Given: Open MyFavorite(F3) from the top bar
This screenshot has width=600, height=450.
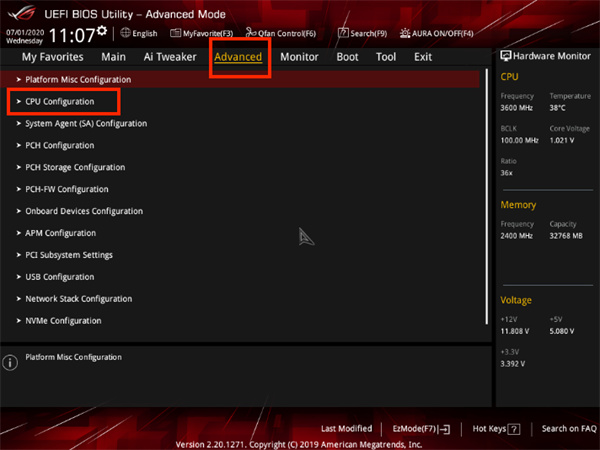Looking at the screenshot, I should 201,33.
